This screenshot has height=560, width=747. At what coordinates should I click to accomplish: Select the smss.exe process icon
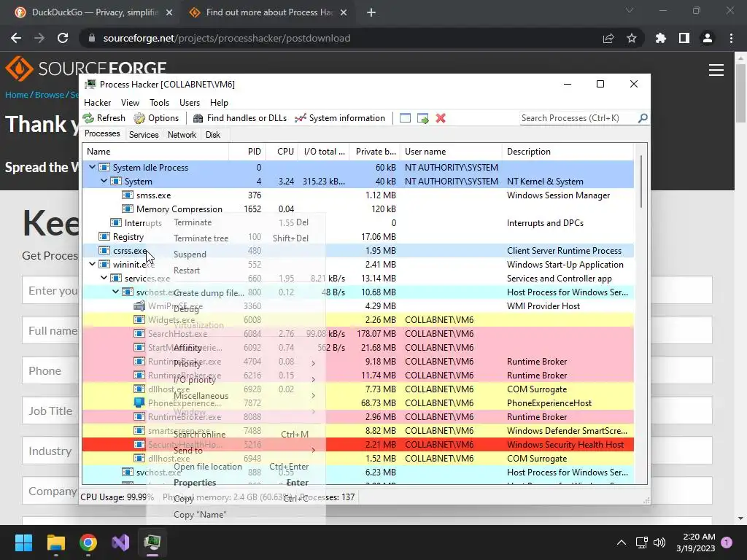[x=127, y=195]
